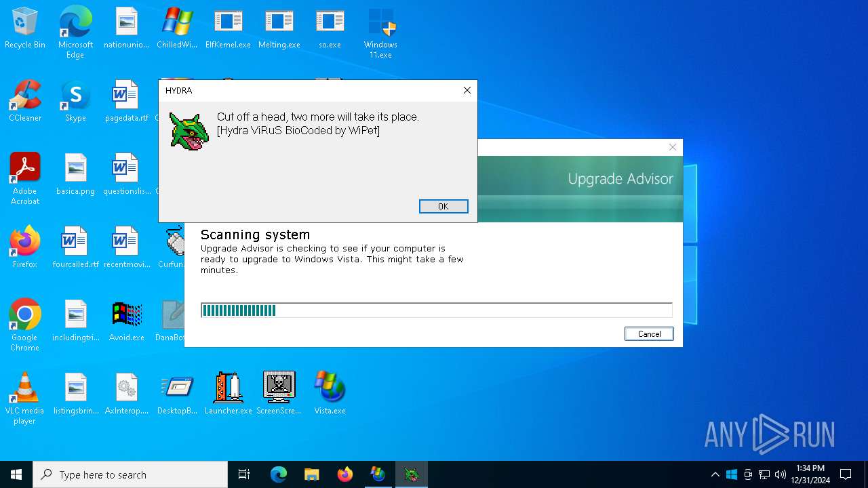Select Vista.exe on the desktop
The image size is (868, 488).
[330, 394]
